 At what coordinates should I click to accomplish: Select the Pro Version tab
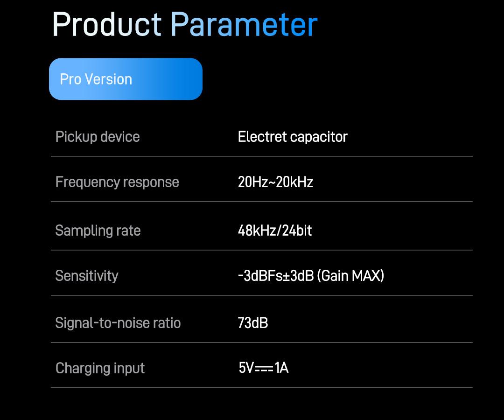pos(125,79)
